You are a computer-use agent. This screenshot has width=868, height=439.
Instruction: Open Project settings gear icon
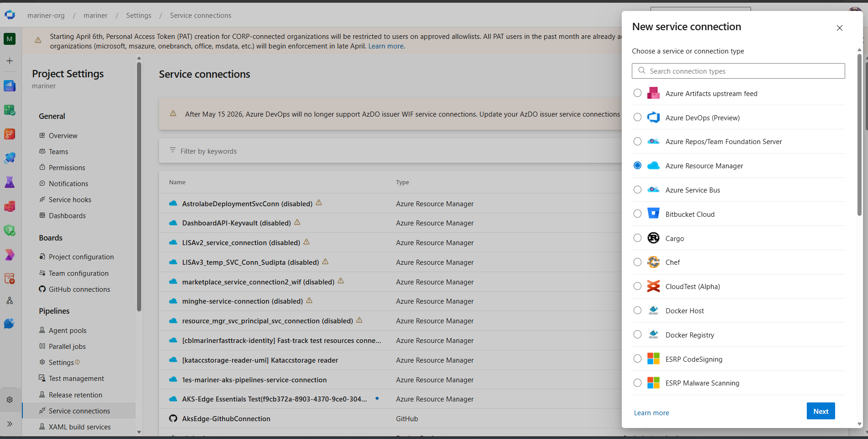[x=10, y=400]
